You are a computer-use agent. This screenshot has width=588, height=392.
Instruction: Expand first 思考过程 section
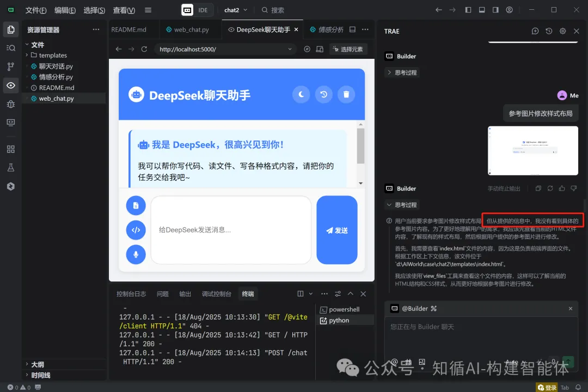pos(402,72)
